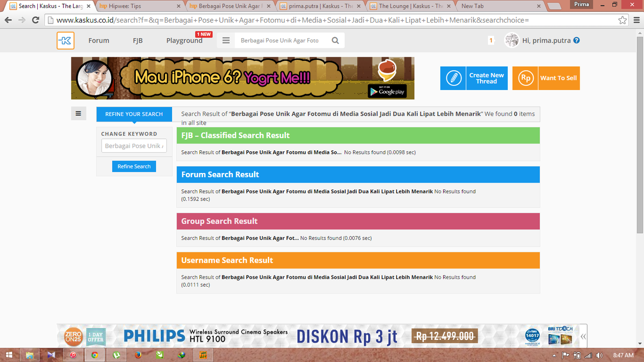Image resolution: width=644 pixels, height=362 pixels.
Task: Open Internet Download Manager from taskbar
Action: pos(181,355)
